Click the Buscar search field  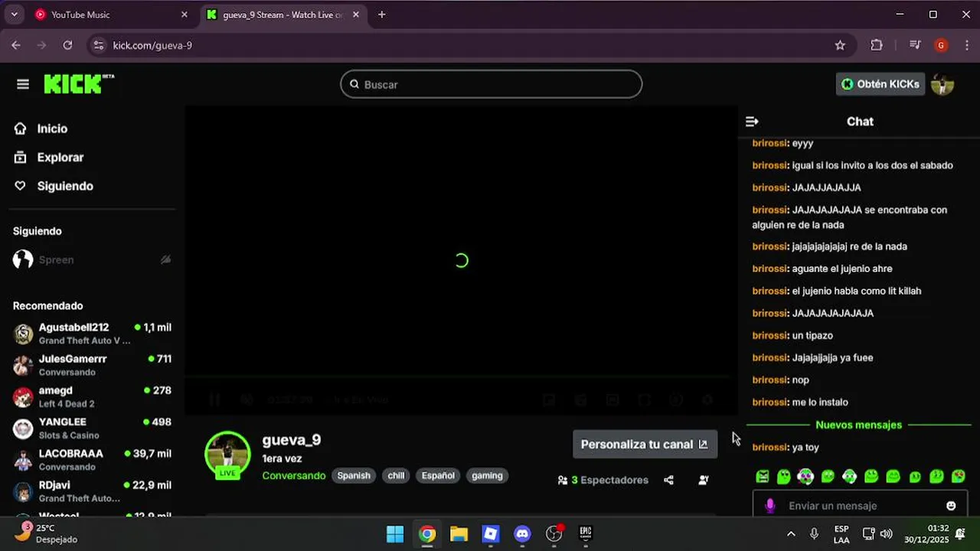tap(491, 84)
